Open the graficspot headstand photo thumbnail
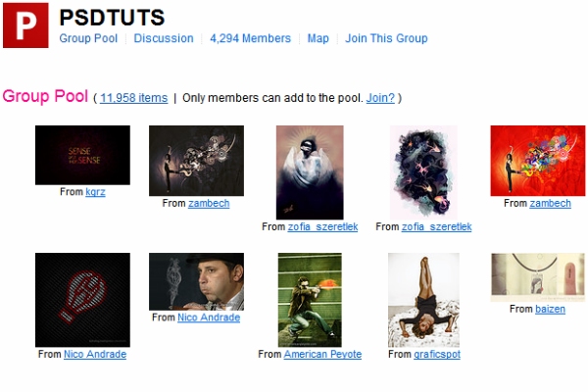Image resolution: width=588 pixels, height=392 pixels. [423, 299]
